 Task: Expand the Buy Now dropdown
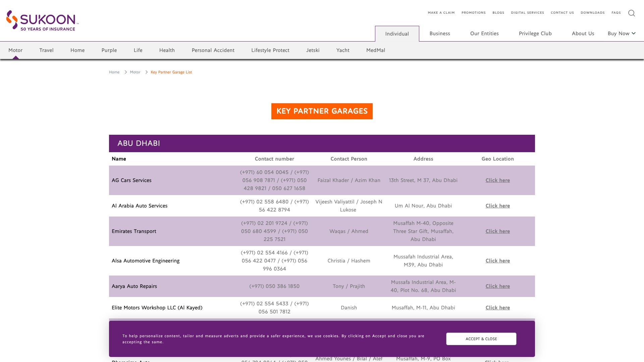point(622,34)
